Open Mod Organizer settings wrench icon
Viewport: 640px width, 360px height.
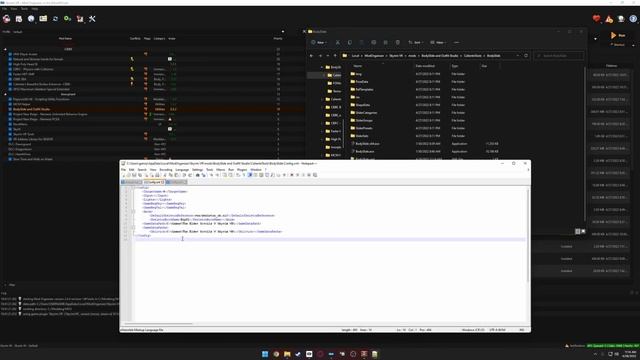92,19
